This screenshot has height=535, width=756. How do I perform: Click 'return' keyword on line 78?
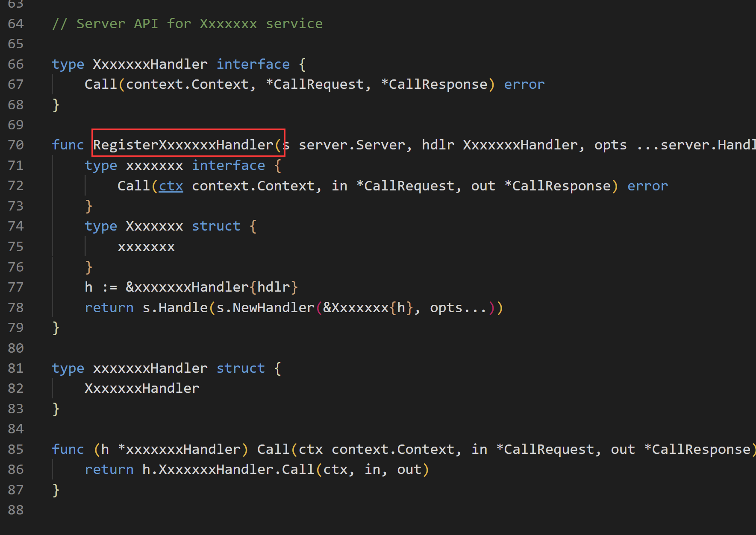pos(109,307)
